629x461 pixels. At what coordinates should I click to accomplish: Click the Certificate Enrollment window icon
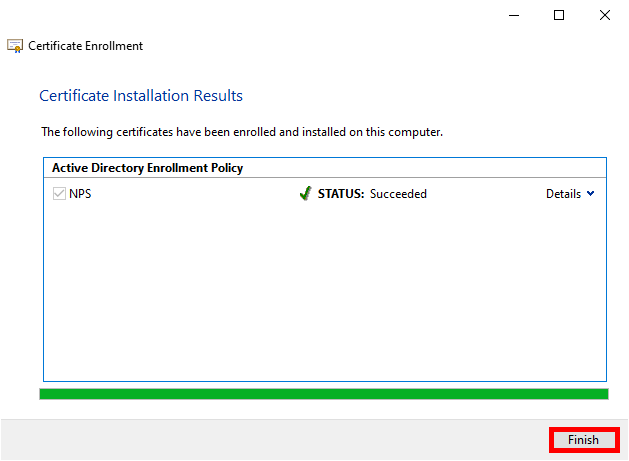click(15, 46)
